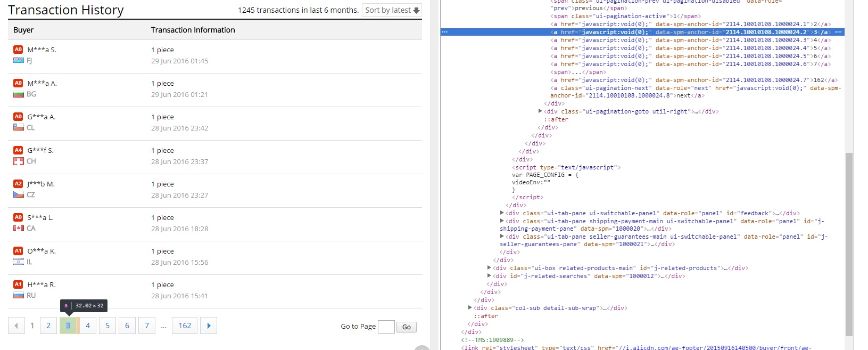
Task: Expand the col-sub detail-sub-wrap div node
Action: [x=470, y=308]
